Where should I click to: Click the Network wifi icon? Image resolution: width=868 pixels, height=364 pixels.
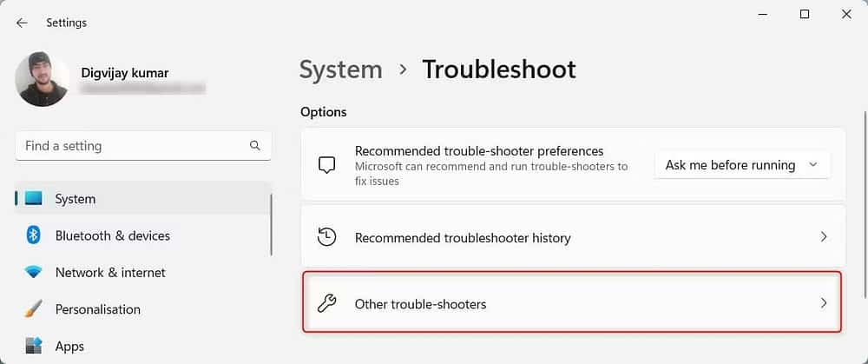coord(34,273)
